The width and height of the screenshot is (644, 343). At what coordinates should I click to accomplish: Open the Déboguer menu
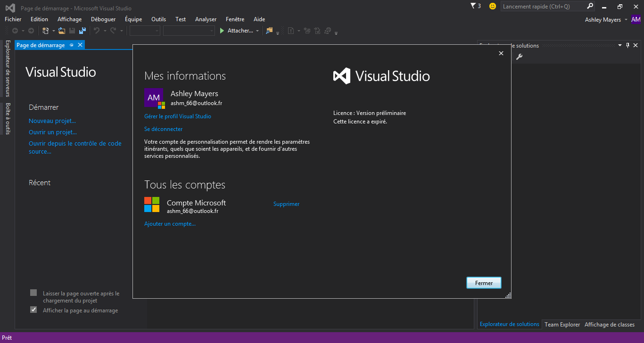pyautogui.click(x=103, y=19)
